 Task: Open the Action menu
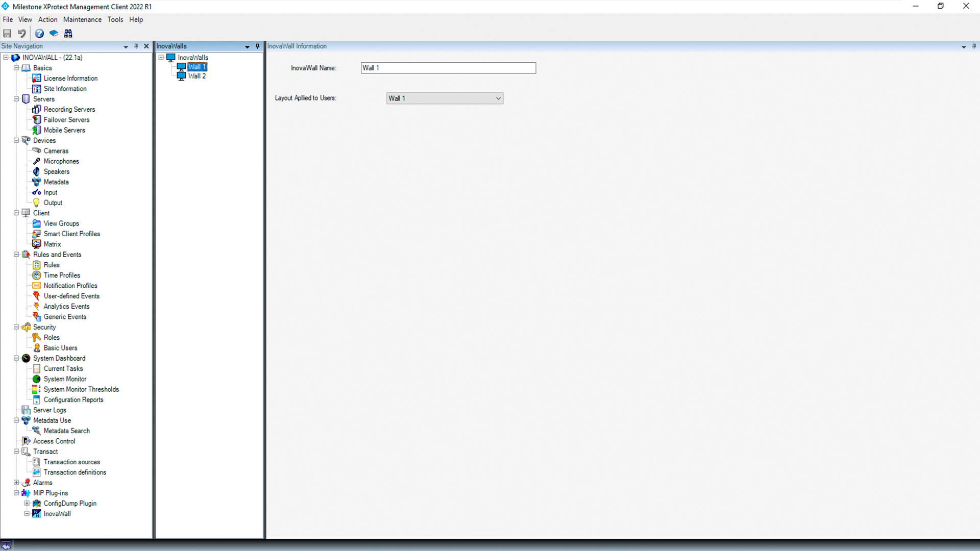48,19
